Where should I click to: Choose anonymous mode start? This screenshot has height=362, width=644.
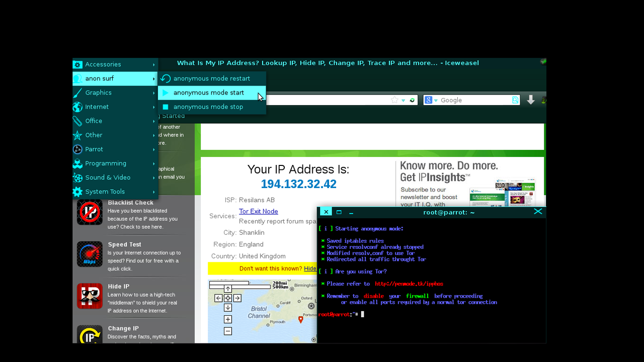pyautogui.click(x=212, y=93)
